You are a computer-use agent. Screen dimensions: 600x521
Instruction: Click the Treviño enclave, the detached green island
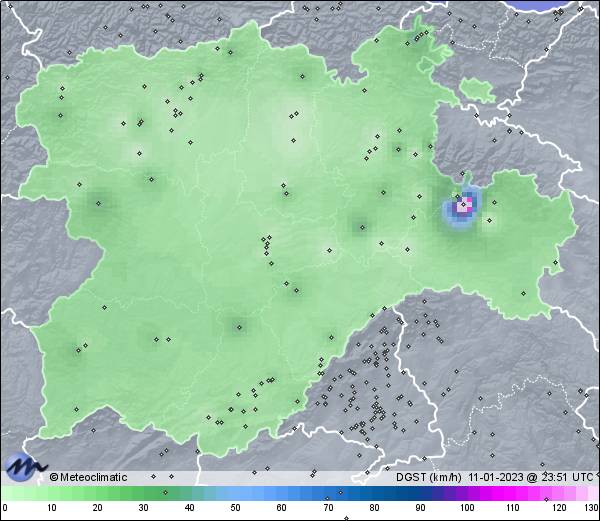click(477, 89)
